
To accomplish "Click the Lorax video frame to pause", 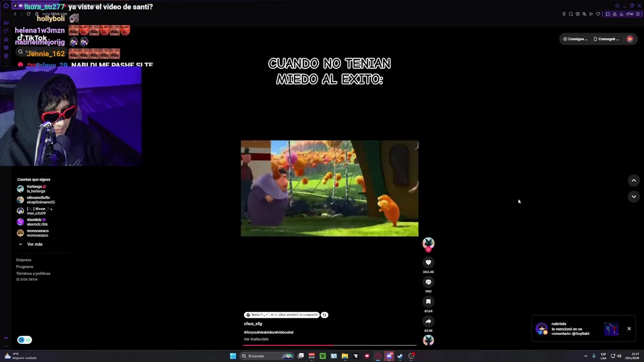I will coord(330,189).
